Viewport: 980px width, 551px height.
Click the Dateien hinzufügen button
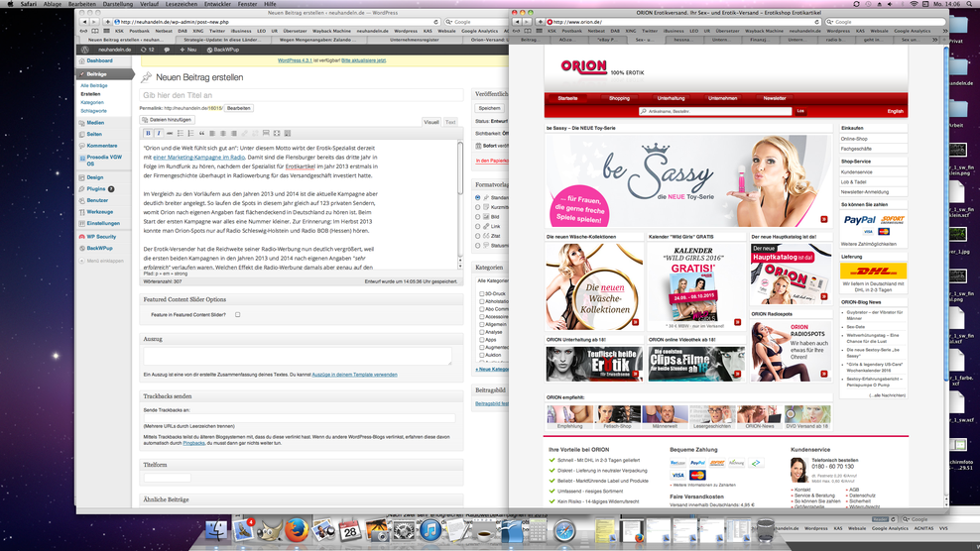pos(167,119)
